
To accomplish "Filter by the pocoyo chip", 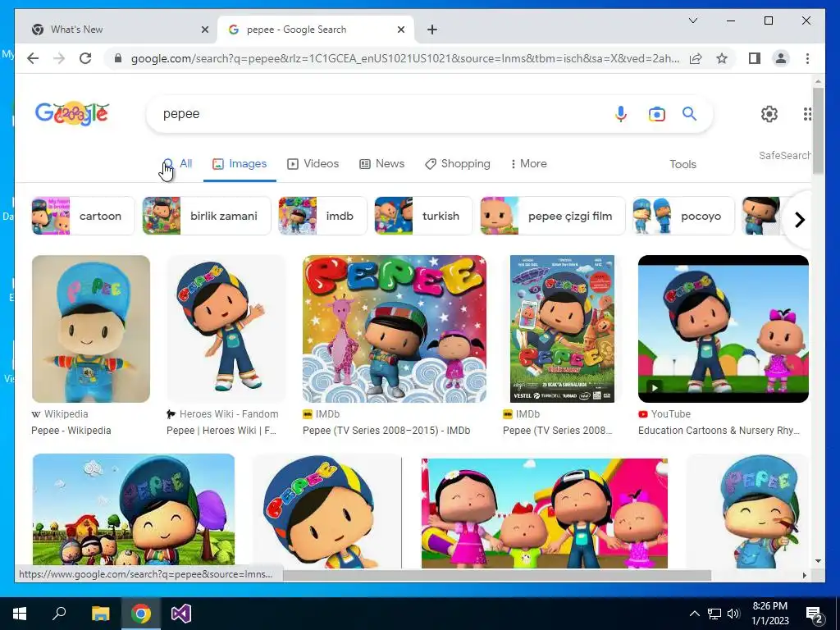I will pyautogui.click(x=683, y=216).
